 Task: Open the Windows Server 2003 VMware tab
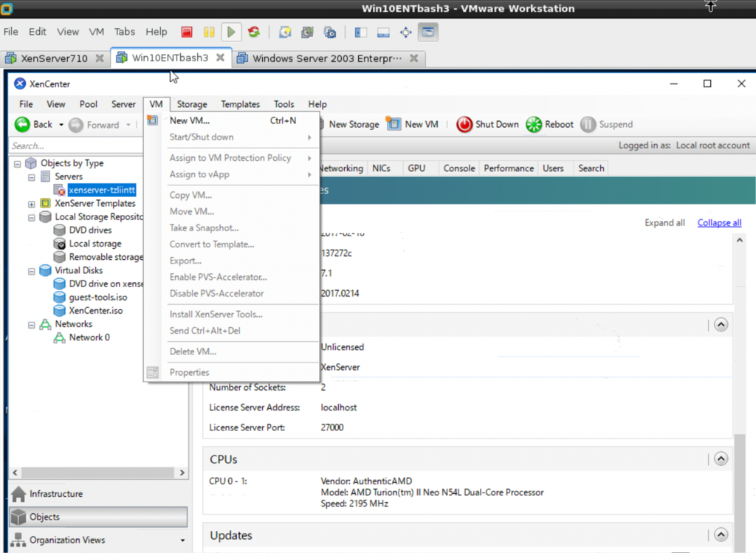(x=326, y=58)
